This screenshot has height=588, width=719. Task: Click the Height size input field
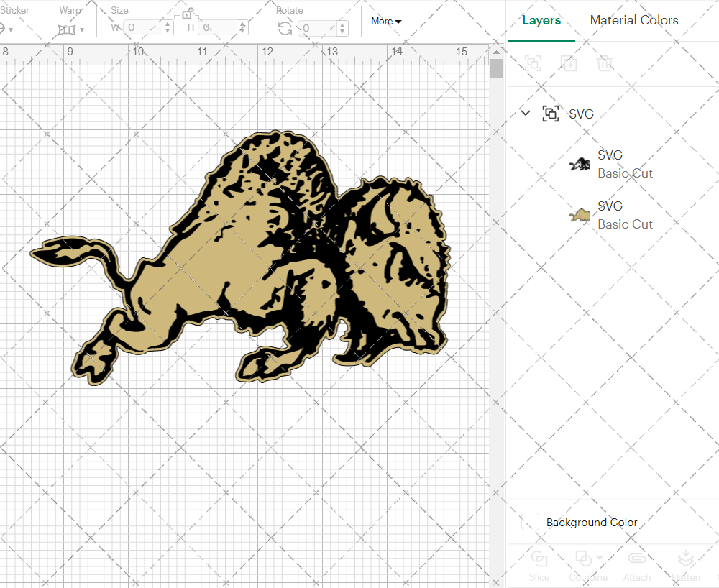tap(219, 27)
